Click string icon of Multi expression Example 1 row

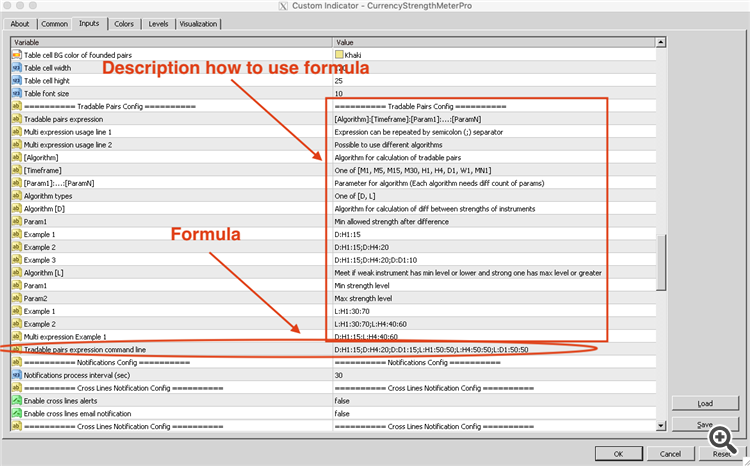[16, 336]
